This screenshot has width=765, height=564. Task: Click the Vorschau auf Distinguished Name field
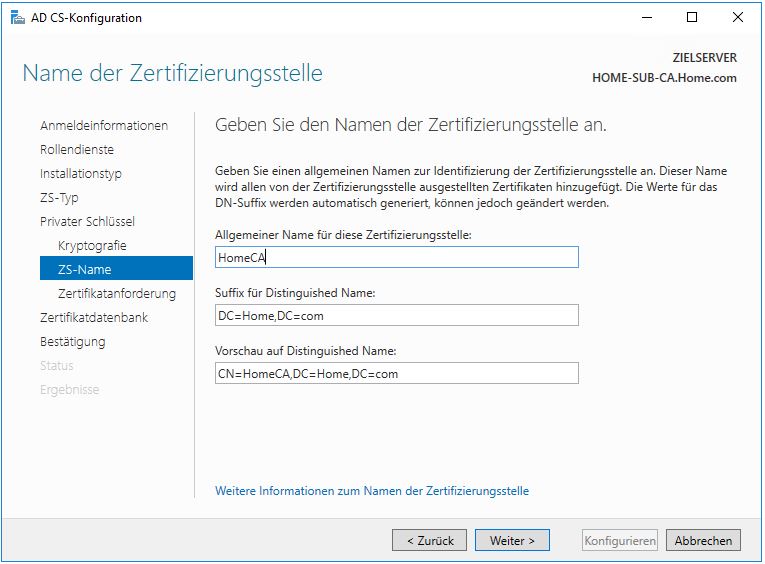click(397, 373)
